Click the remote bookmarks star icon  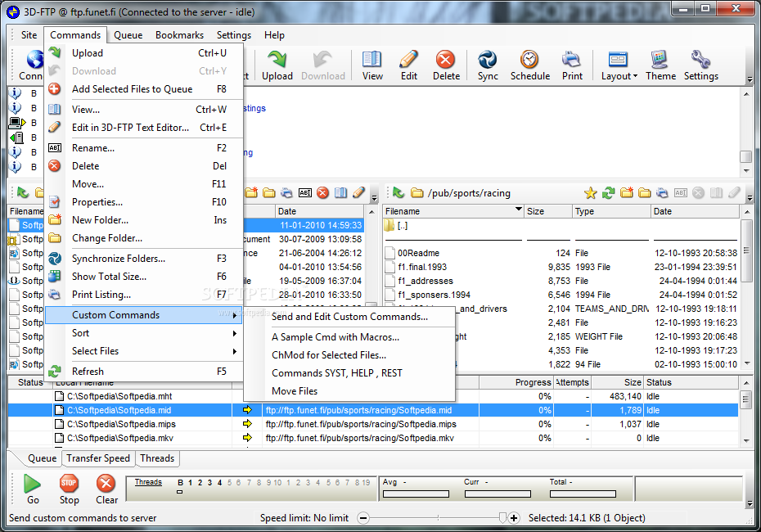[590, 193]
